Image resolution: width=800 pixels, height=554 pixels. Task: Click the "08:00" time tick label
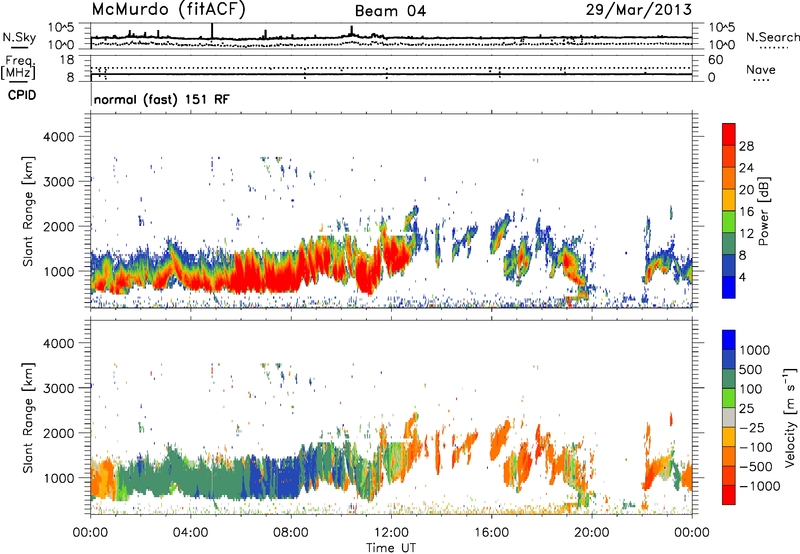click(291, 533)
